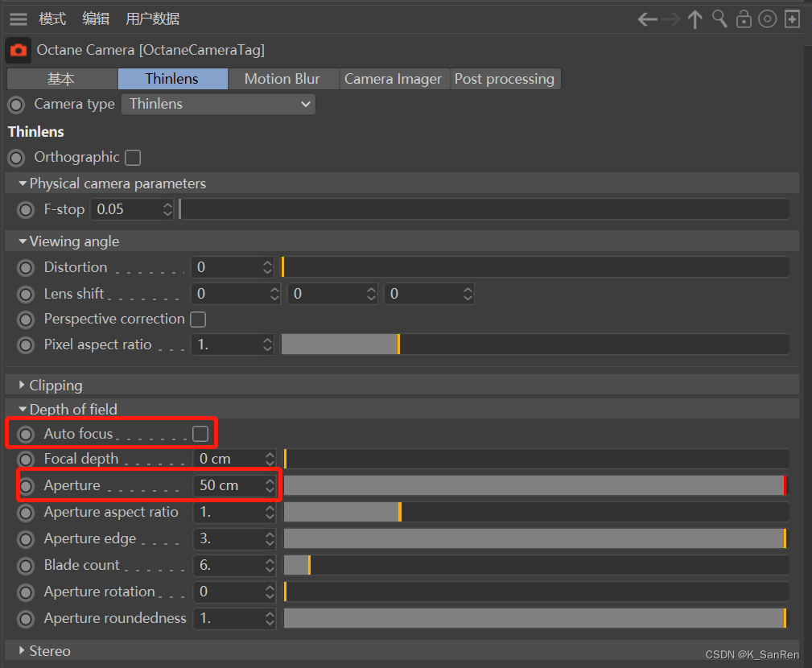Click keyframe dot beside Pixel aspect ratio
Screen dimensions: 812x668
26,345
